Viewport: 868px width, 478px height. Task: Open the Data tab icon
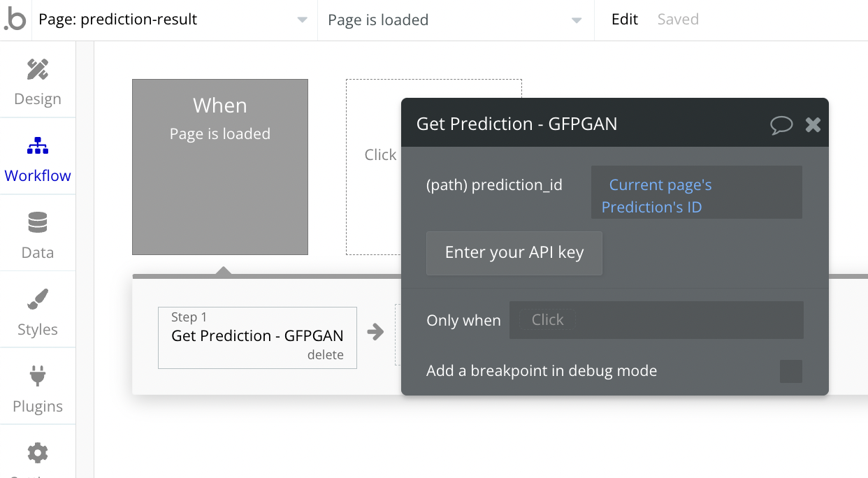pos(38,223)
